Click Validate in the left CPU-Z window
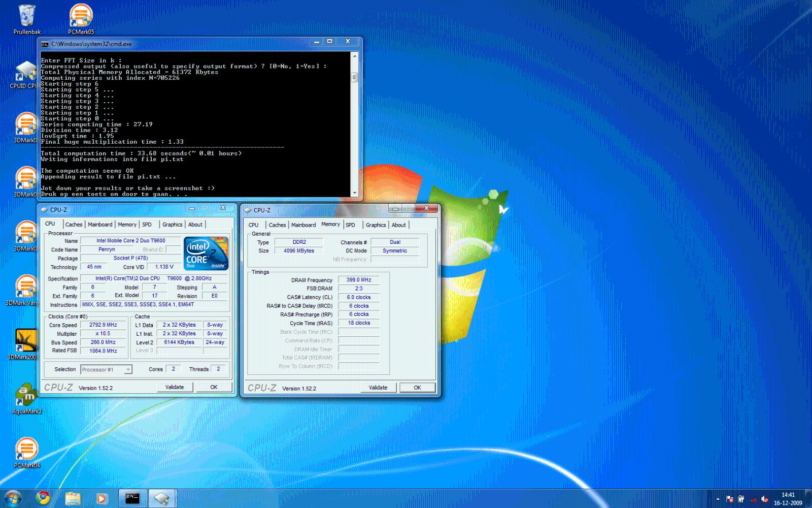This screenshot has width=812, height=508. [x=175, y=387]
